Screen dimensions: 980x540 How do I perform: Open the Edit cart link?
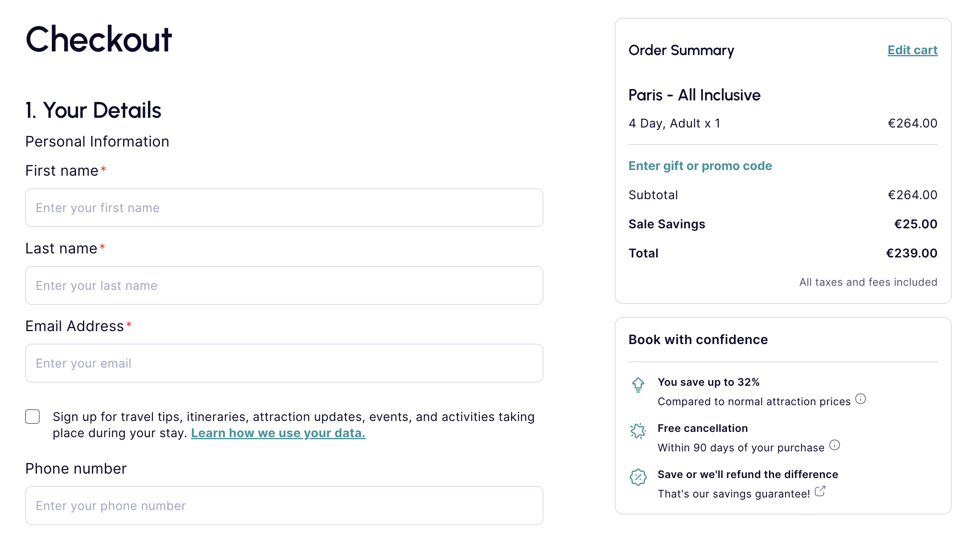coord(912,50)
